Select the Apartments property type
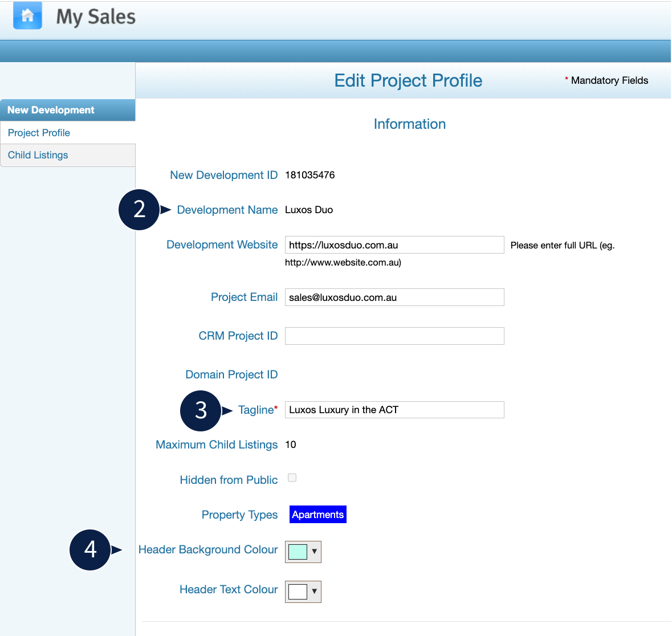The image size is (672, 636). point(318,514)
